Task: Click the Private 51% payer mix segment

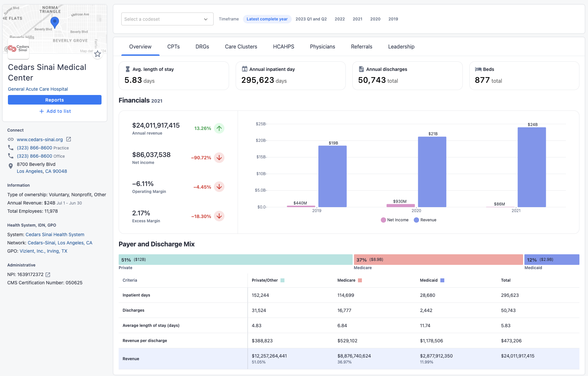Action: (235, 260)
